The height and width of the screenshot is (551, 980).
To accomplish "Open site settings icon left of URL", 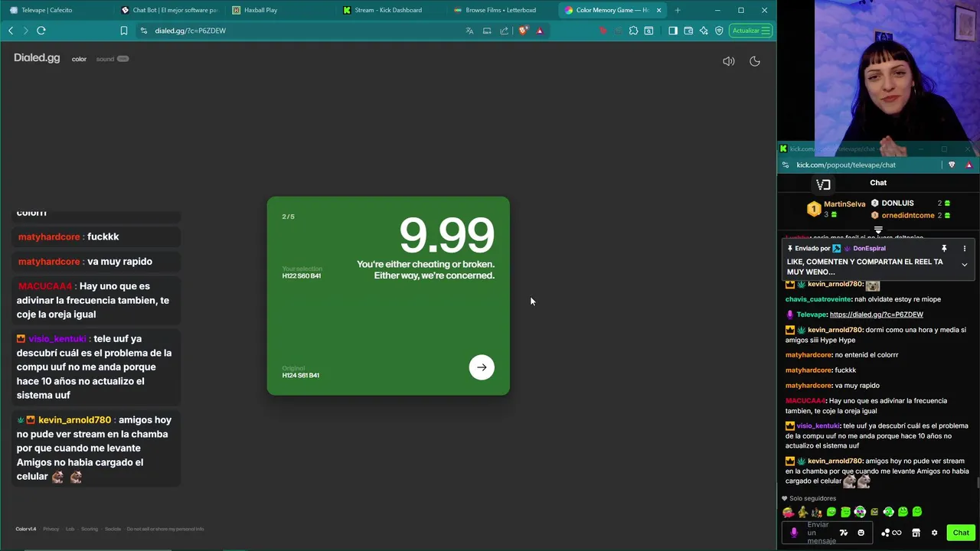I will [144, 31].
